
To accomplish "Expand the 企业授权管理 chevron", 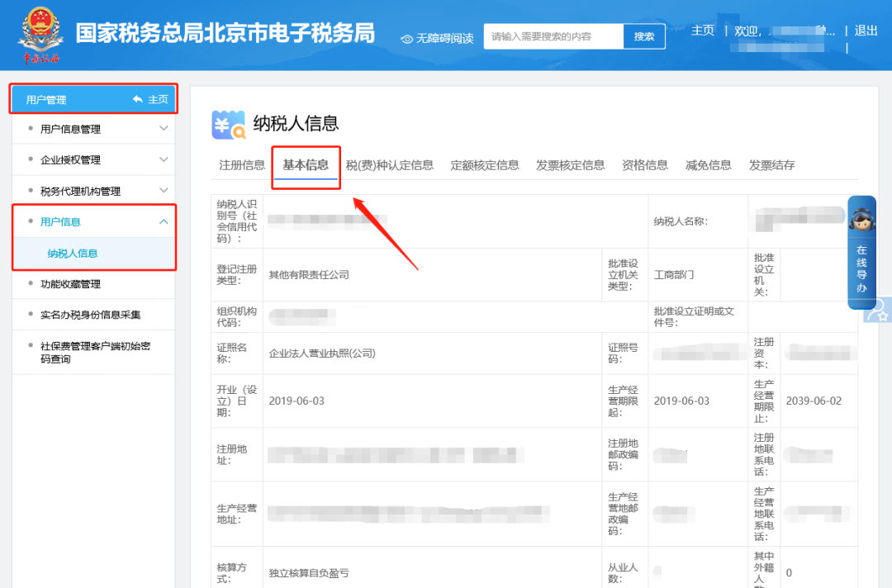I will tap(164, 159).
